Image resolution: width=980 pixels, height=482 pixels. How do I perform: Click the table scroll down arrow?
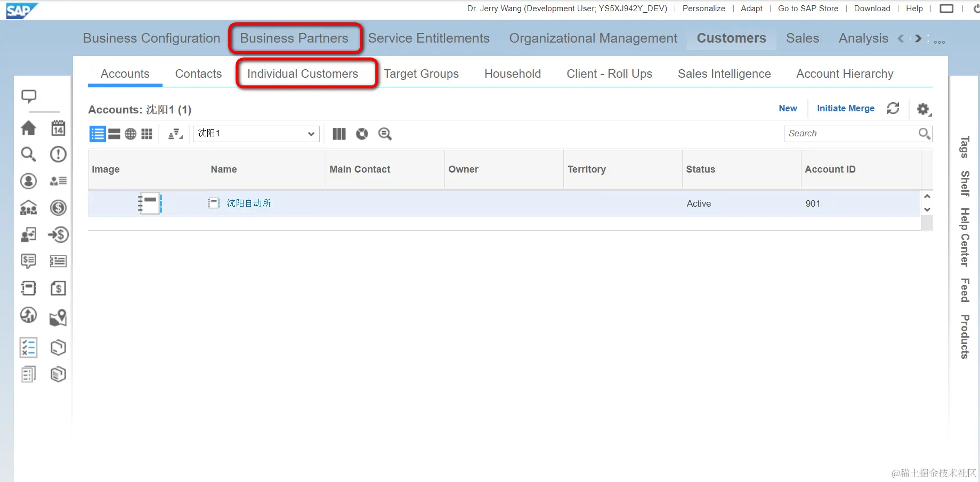pyautogui.click(x=927, y=210)
